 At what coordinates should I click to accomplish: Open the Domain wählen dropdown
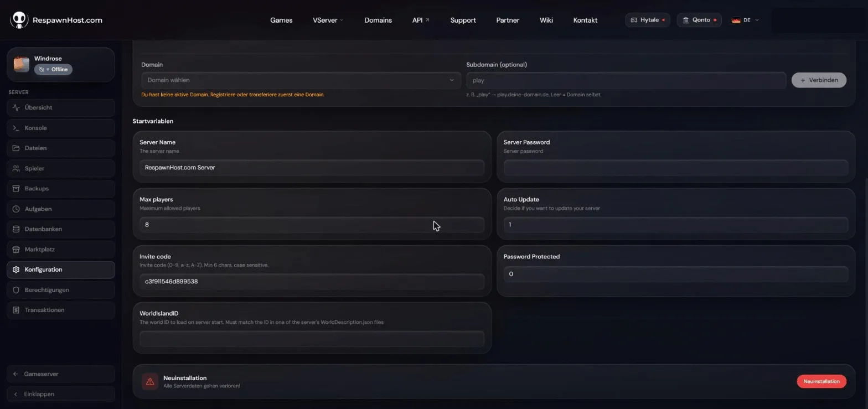pyautogui.click(x=301, y=80)
